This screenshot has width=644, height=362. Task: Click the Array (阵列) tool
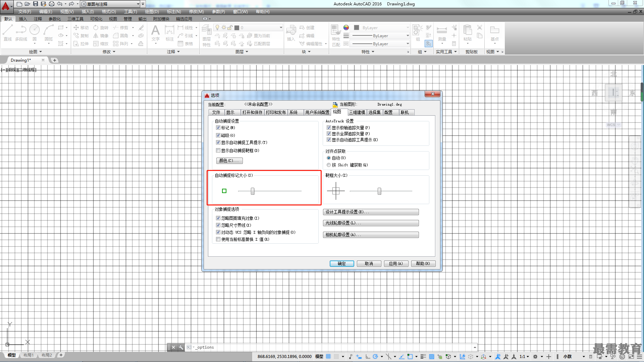(x=121, y=44)
